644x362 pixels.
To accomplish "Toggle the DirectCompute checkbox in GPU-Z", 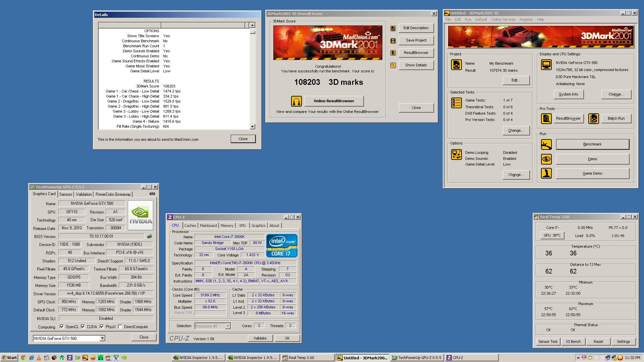I will (x=120, y=326).
